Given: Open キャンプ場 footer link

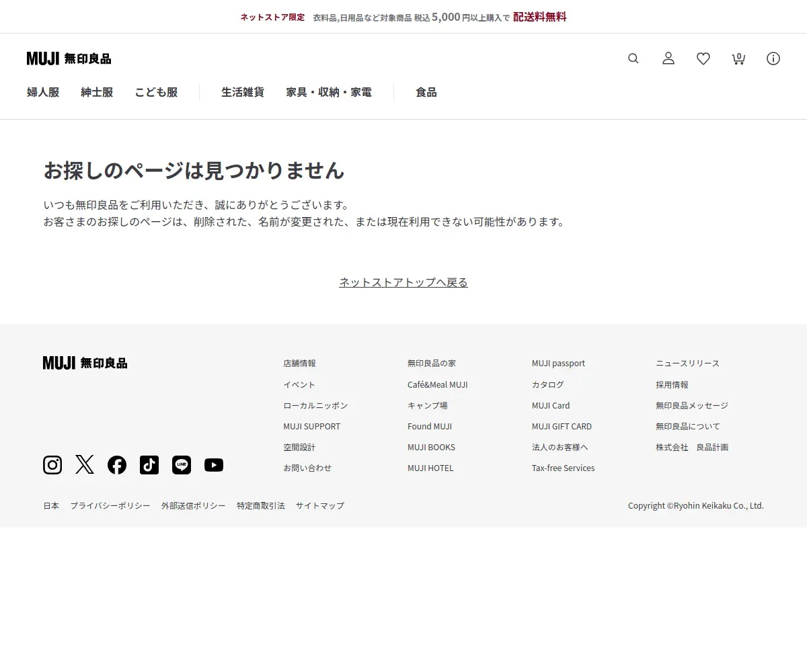Looking at the screenshot, I should (x=428, y=405).
